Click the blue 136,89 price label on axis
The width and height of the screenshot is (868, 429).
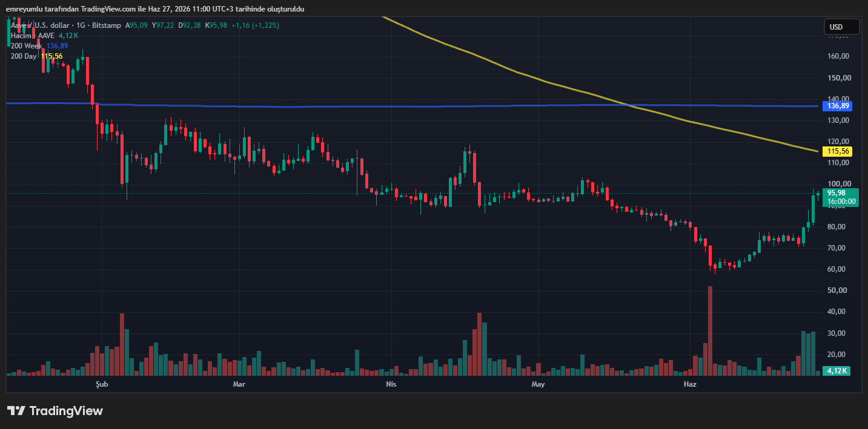(x=837, y=106)
